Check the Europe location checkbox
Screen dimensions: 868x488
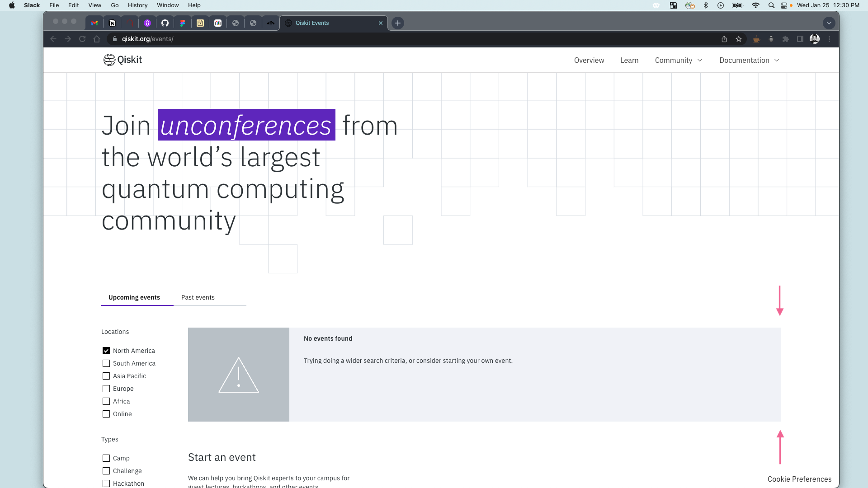106,389
